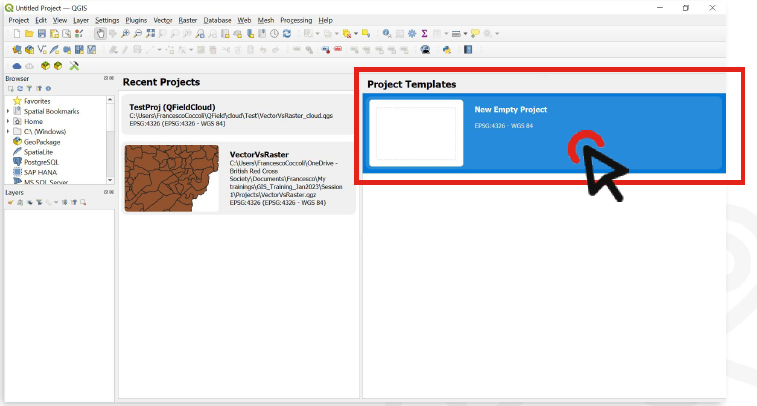Select Favorites in the Browser tree
Image resolution: width=757 pixels, height=406 pixels.
tap(37, 101)
